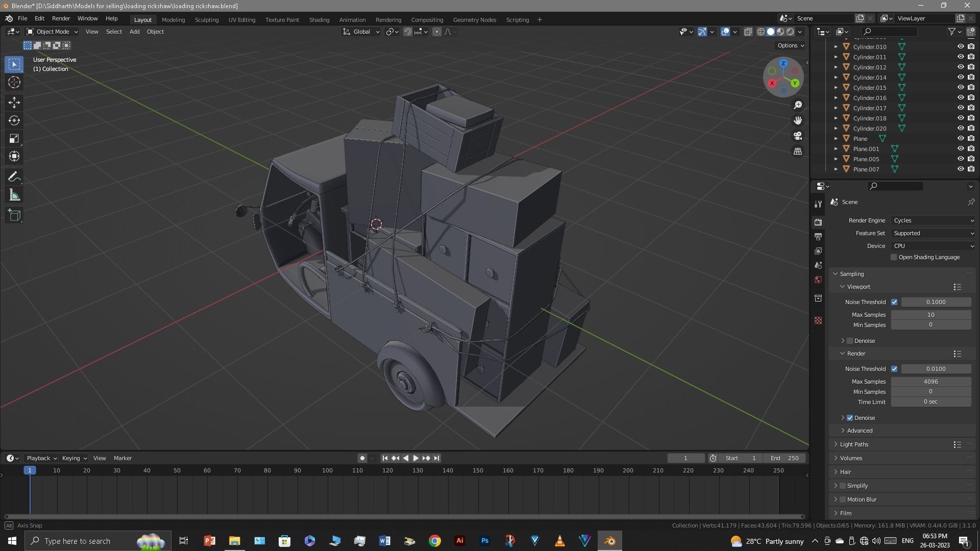The width and height of the screenshot is (980, 551).
Task: Toggle X-ray view
Action: point(748,32)
